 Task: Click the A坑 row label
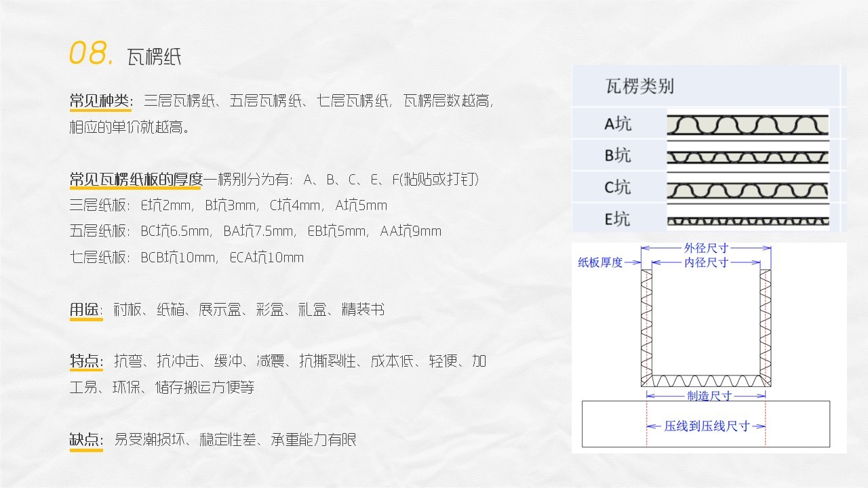618,124
